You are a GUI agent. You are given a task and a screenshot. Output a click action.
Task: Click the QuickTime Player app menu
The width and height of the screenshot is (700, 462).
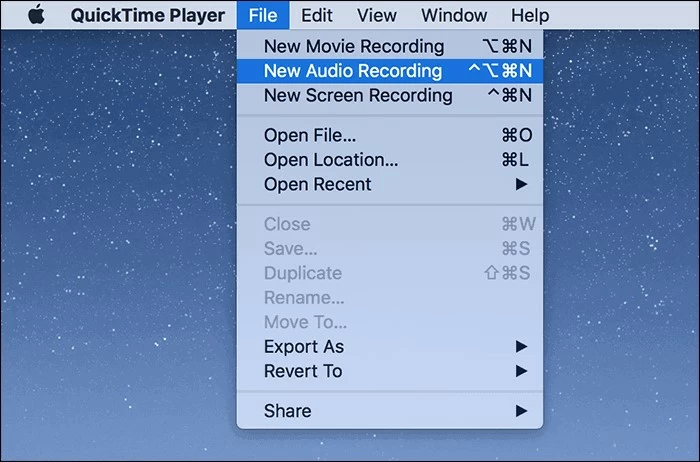(147, 15)
